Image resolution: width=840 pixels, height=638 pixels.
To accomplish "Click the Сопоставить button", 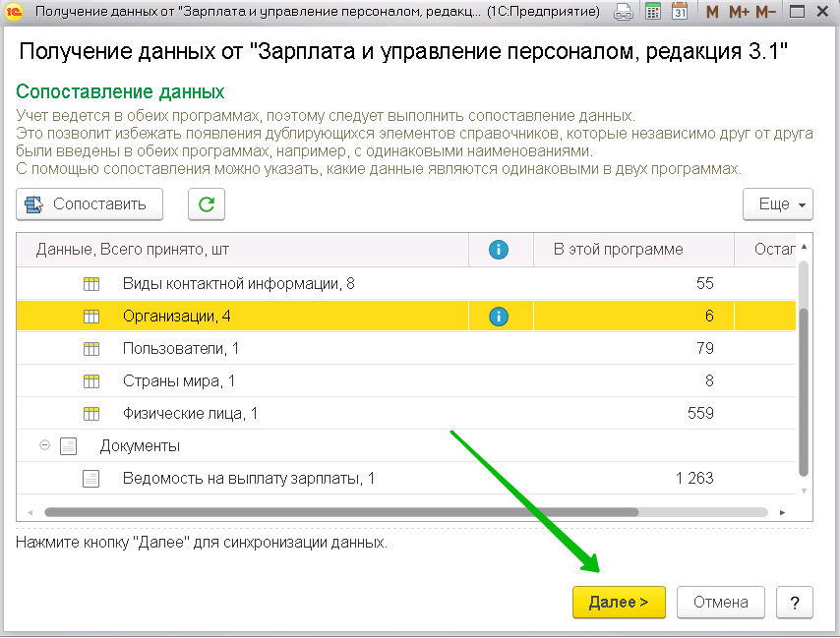I will click(x=90, y=203).
